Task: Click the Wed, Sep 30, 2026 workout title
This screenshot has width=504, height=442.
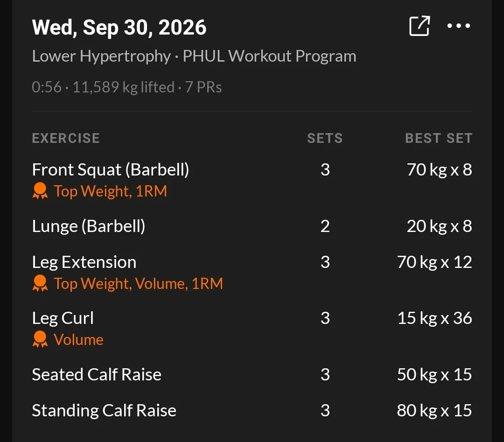Action: pos(119,28)
